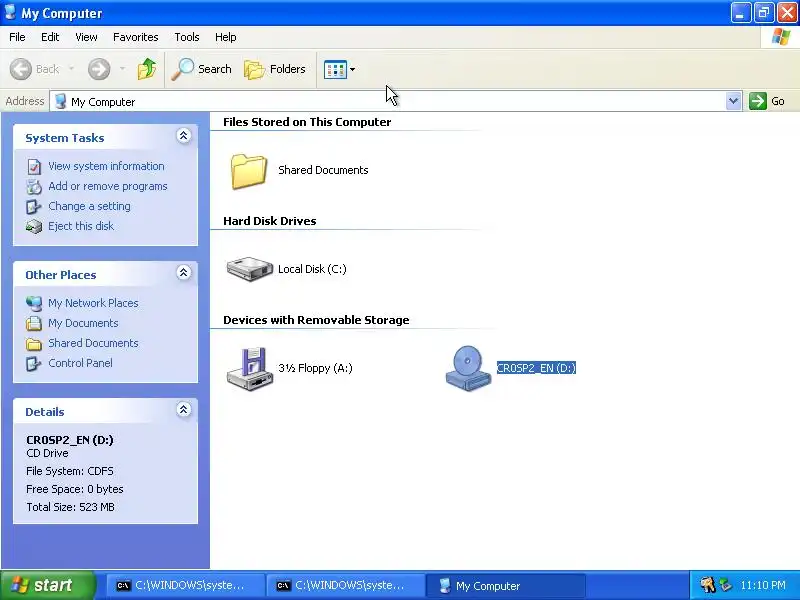Open My Network Places link

click(93, 303)
